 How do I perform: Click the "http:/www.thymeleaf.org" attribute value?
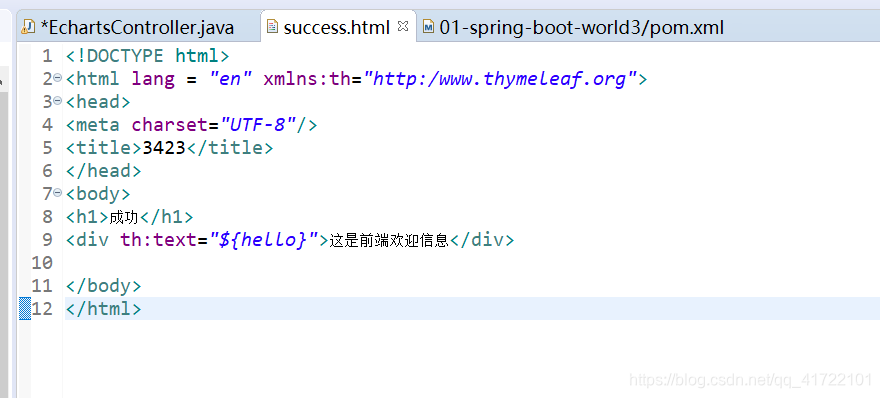coord(501,79)
